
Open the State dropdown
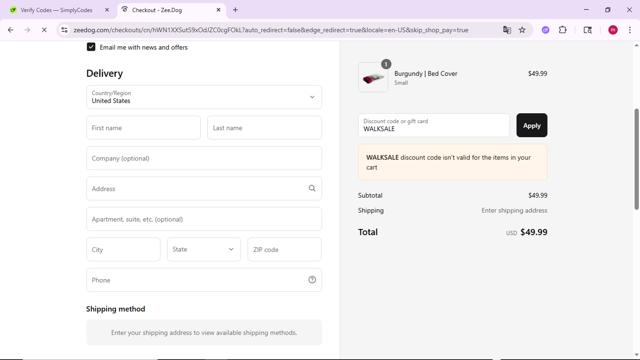pyautogui.click(x=204, y=249)
